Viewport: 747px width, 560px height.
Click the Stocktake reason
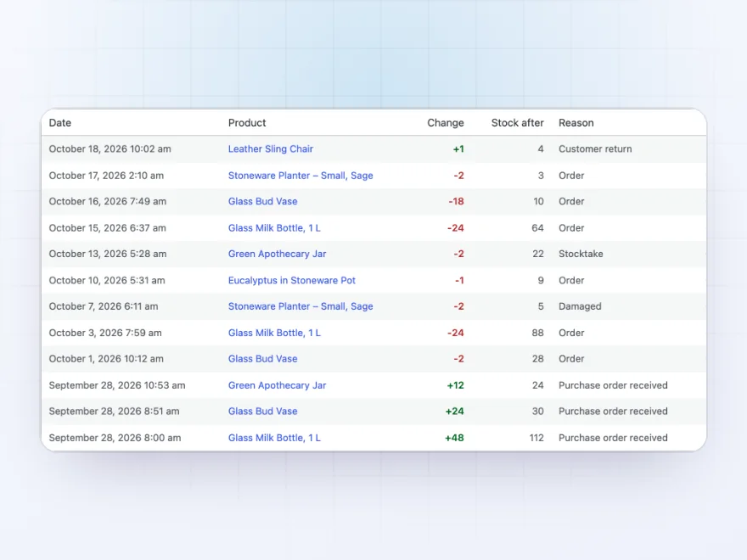(581, 254)
